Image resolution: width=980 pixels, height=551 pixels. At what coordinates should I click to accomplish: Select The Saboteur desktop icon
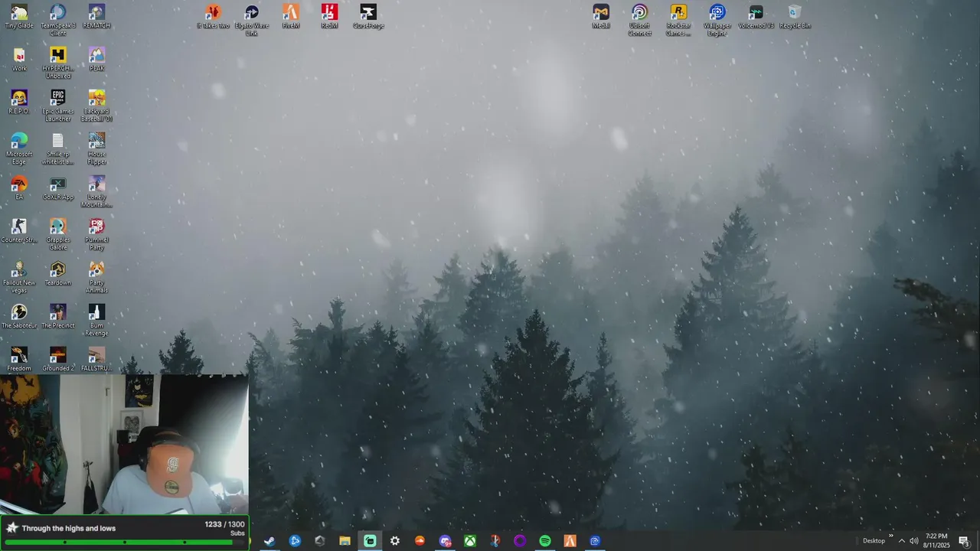19,316
